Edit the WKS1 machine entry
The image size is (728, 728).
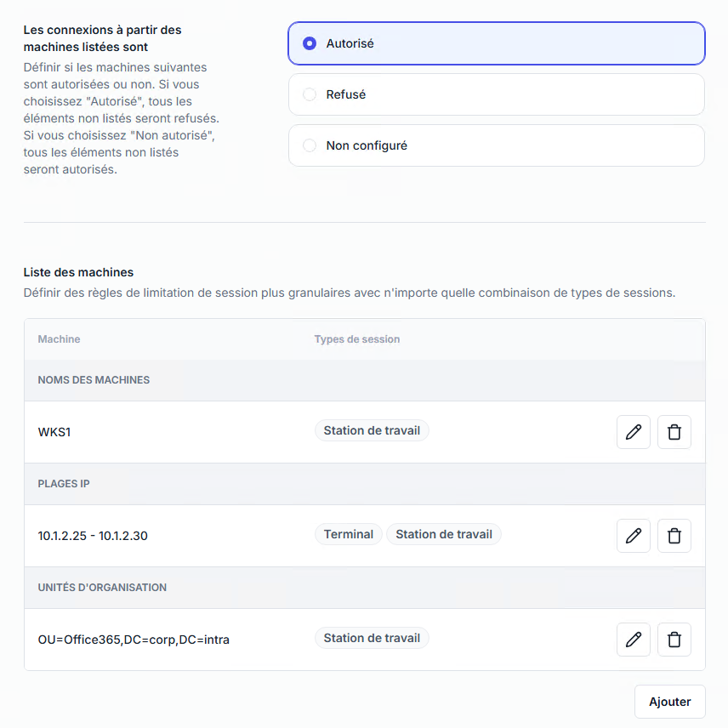(633, 432)
